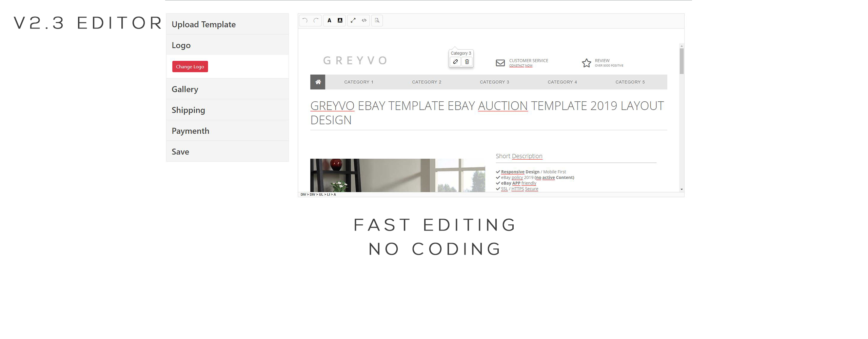868x339 pixels.
Task: Select the envelope customer service icon
Action: [x=500, y=63]
